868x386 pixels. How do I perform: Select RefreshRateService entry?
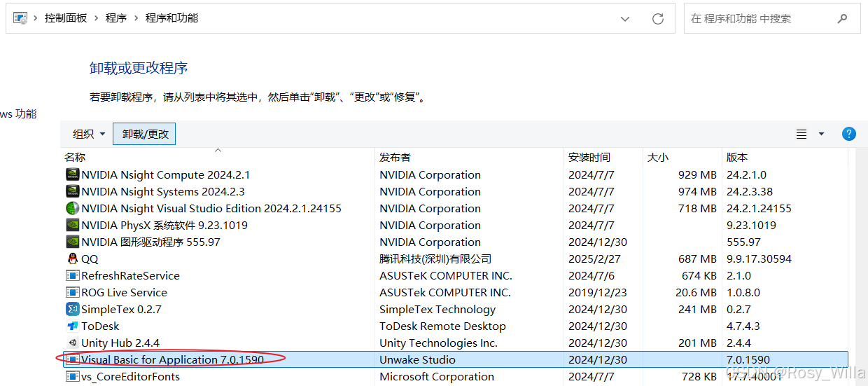(x=130, y=276)
